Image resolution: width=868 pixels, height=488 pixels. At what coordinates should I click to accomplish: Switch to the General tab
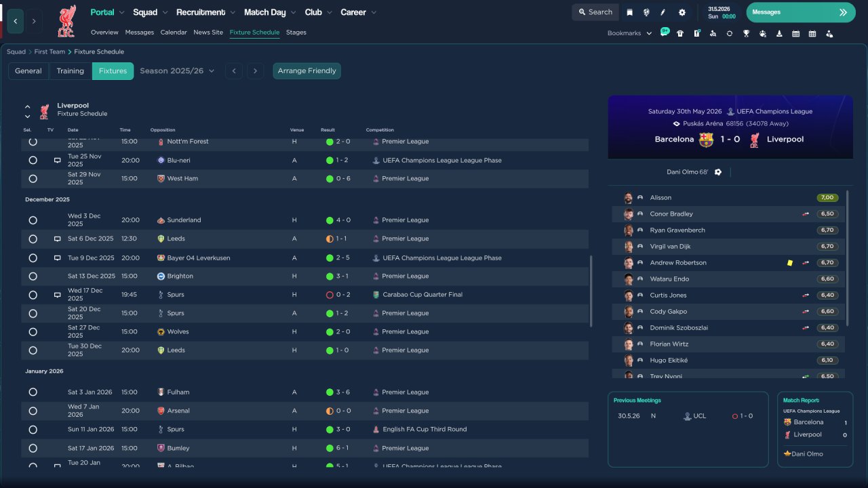[28, 71]
